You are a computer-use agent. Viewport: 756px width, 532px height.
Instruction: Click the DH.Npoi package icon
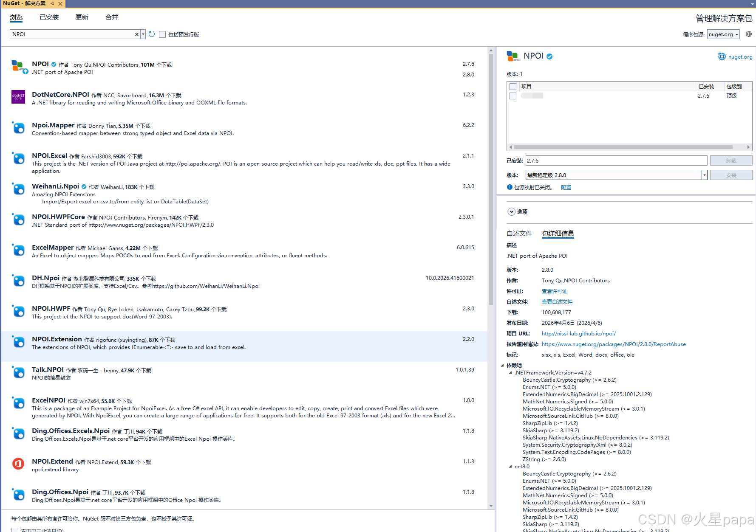tap(18, 280)
